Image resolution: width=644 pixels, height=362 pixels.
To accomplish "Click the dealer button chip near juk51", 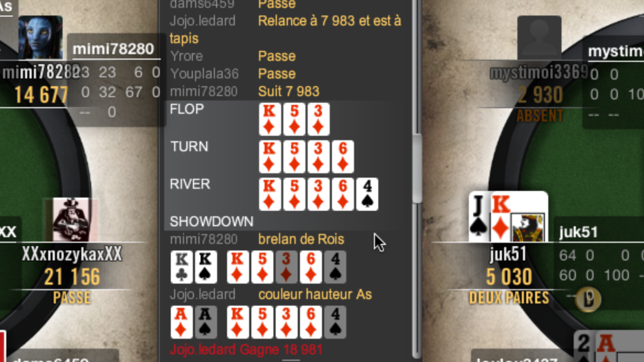I will pyautogui.click(x=588, y=299).
